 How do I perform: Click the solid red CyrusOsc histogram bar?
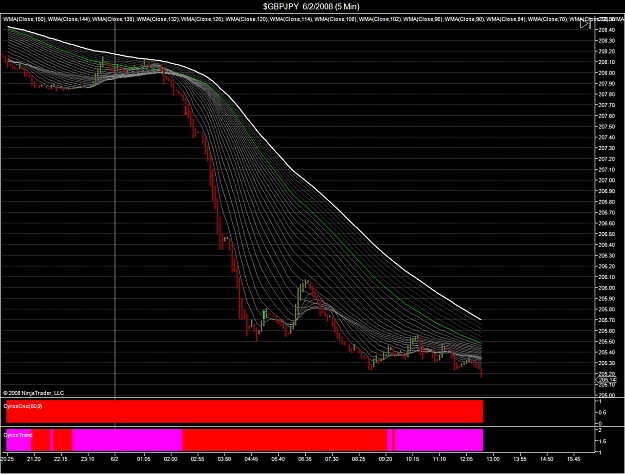pos(244,411)
